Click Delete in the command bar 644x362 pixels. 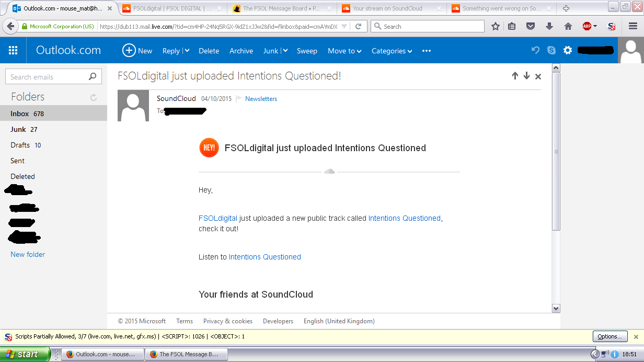click(x=209, y=51)
